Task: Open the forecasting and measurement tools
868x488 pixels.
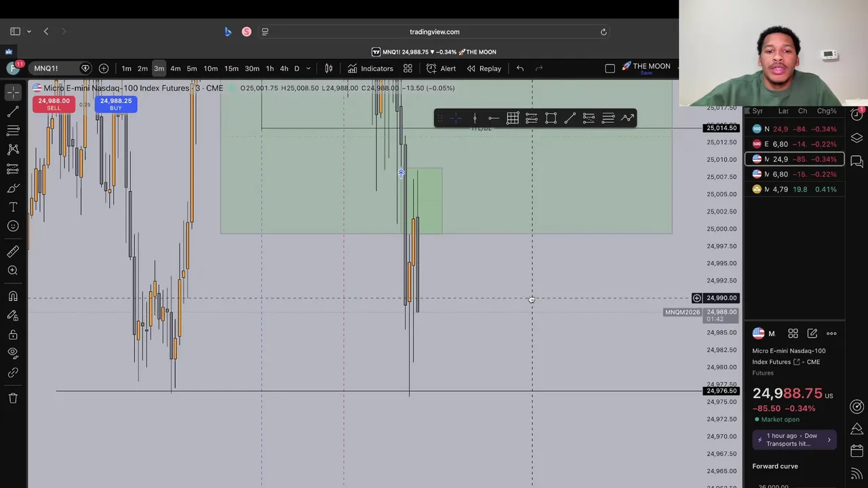Action: [x=13, y=169]
